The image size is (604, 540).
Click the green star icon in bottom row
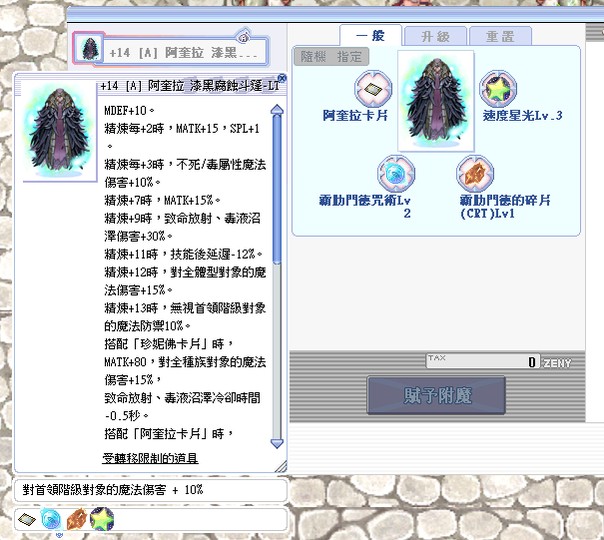tap(102, 519)
